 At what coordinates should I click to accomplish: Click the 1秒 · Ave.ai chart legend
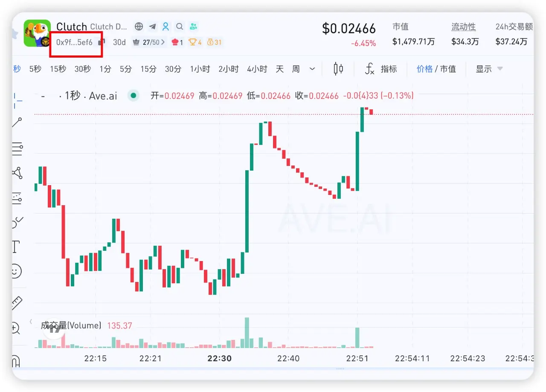91,96
